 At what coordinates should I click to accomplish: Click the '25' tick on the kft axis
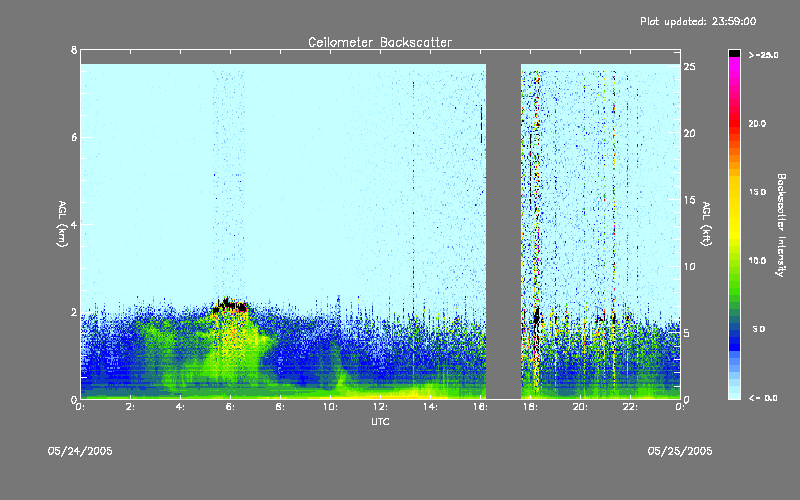[690, 67]
